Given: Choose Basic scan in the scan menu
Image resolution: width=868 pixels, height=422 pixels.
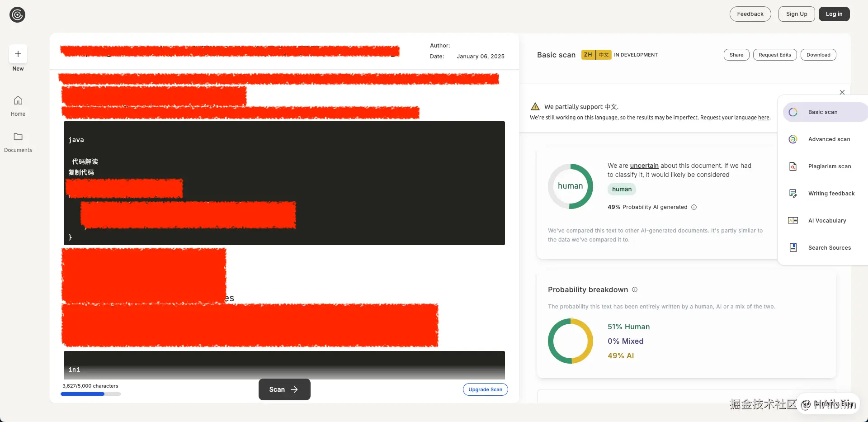Looking at the screenshot, I should point(823,112).
